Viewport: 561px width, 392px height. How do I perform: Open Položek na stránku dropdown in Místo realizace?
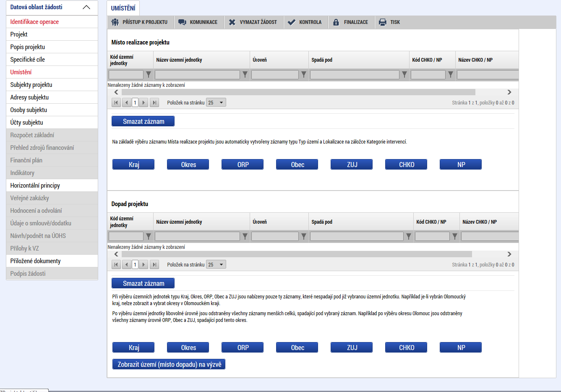point(216,102)
